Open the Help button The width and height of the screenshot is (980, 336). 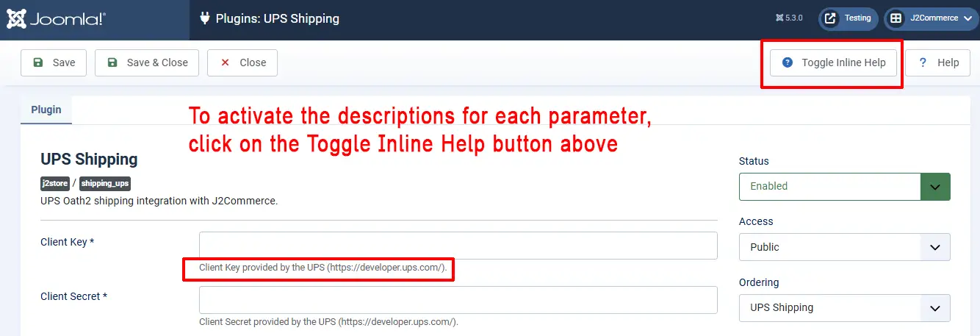(x=938, y=62)
